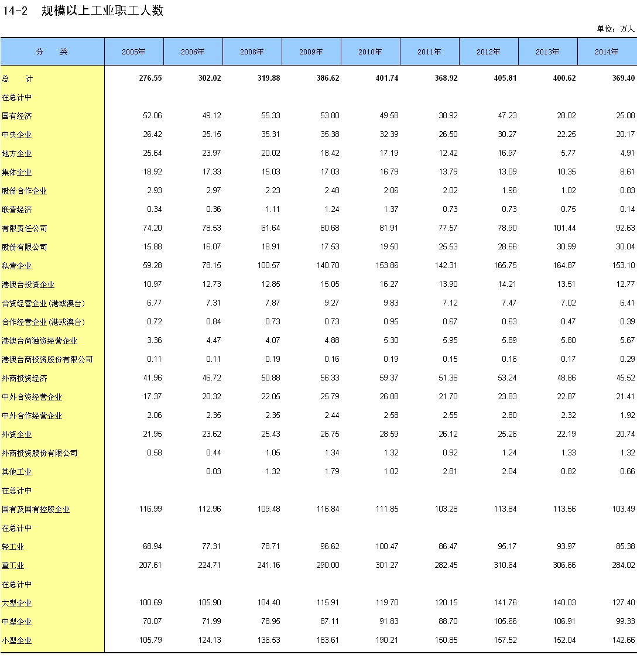Select the 2010年 column header
The height and width of the screenshot is (672, 637).
[370, 52]
